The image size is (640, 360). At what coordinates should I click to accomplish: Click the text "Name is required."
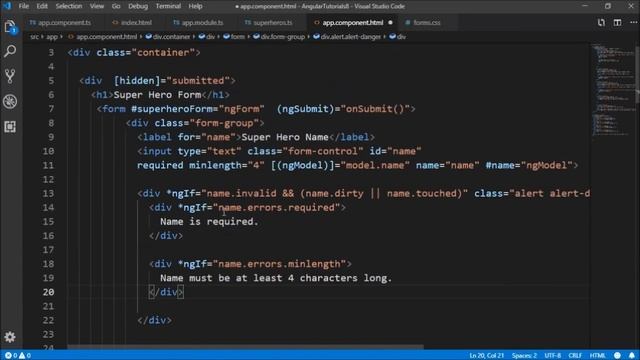pos(209,222)
